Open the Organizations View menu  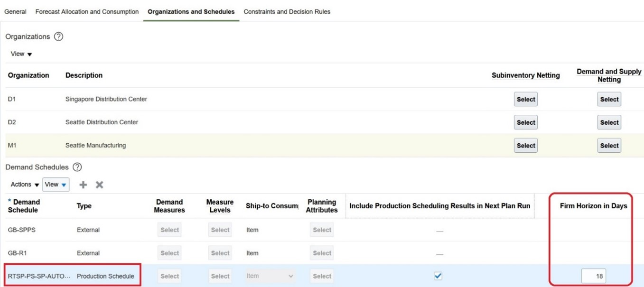click(21, 54)
